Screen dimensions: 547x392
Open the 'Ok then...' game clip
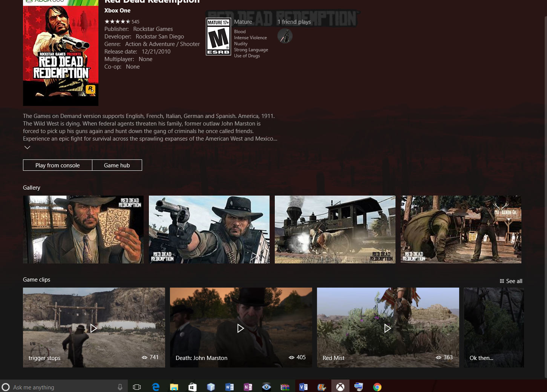coord(494,328)
